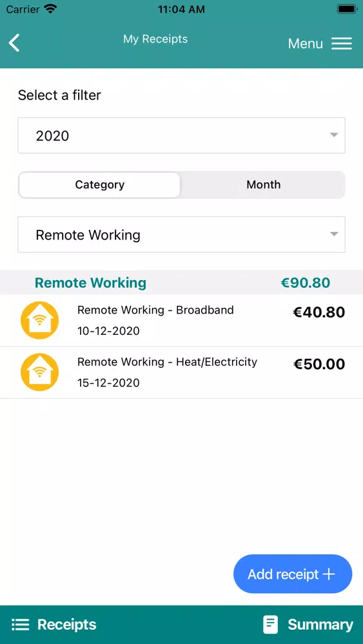Click the Add receipt button
This screenshot has height=644, width=363.
[293, 574]
